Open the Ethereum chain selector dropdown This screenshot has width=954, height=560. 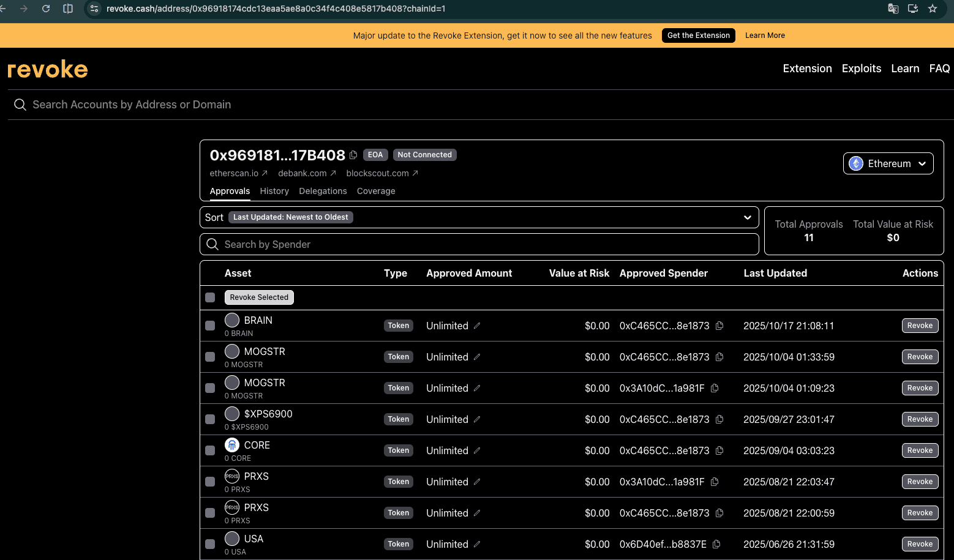pyautogui.click(x=888, y=163)
